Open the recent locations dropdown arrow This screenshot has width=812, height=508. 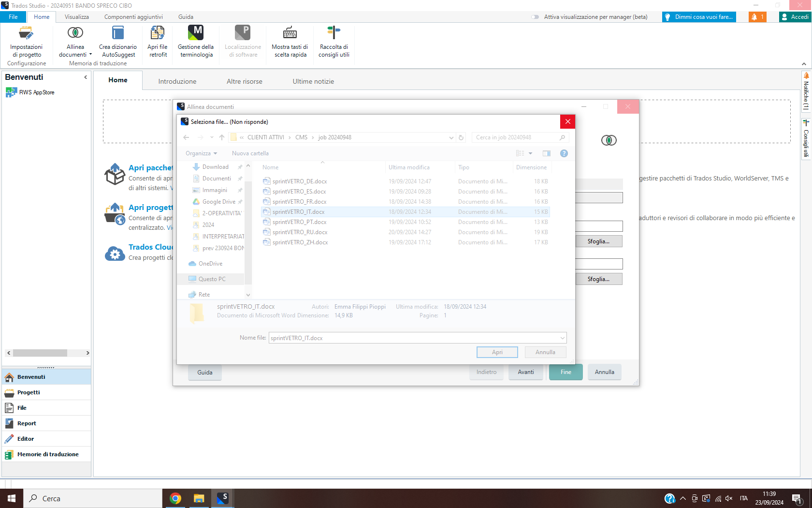[212, 137]
